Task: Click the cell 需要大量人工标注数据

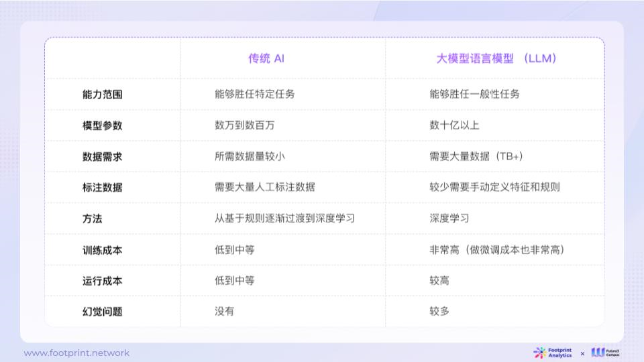Action: 265,187
